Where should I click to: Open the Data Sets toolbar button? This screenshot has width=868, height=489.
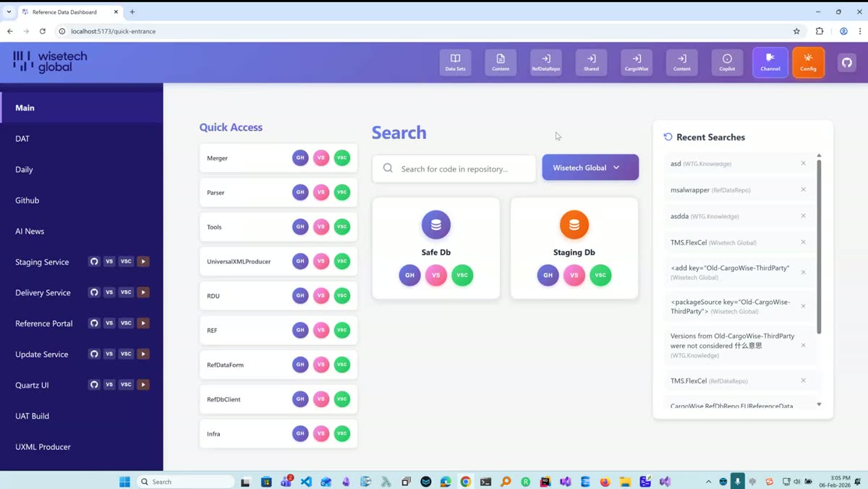pos(455,62)
